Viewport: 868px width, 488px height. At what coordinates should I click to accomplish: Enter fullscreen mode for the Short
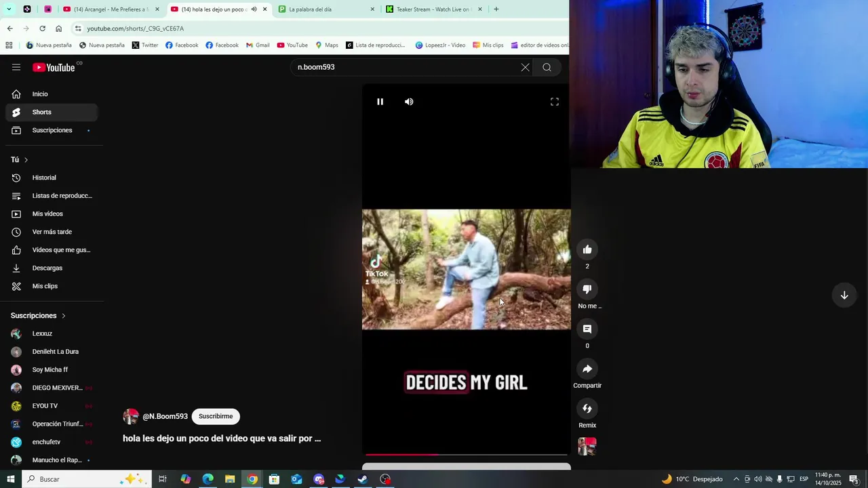pyautogui.click(x=555, y=102)
